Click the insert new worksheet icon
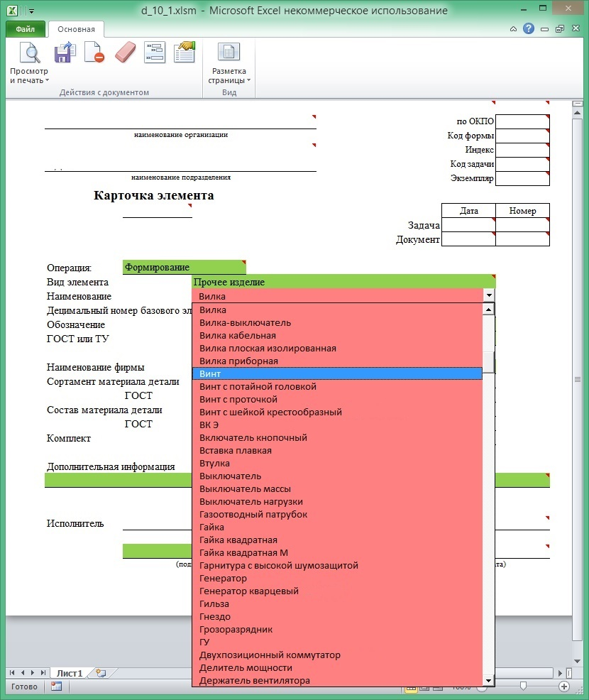This screenshot has width=589, height=700. (101, 673)
